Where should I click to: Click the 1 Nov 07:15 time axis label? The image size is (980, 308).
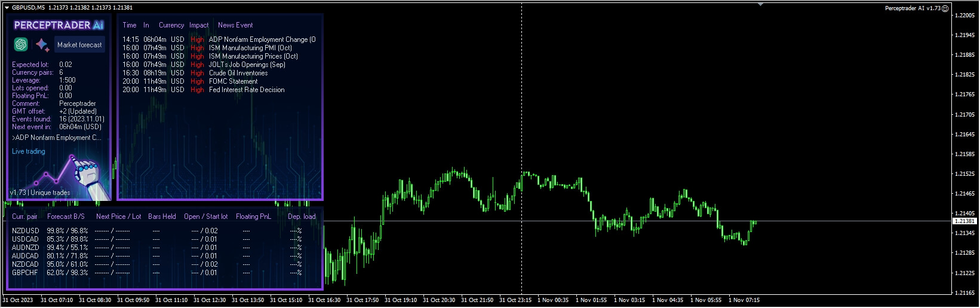[x=744, y=300]
